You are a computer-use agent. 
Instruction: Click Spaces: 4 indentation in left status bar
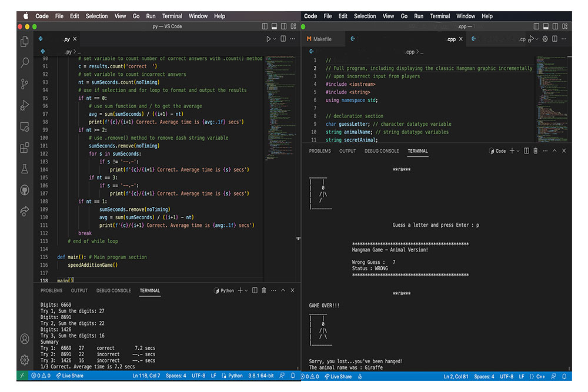click(x=175, y=376)
